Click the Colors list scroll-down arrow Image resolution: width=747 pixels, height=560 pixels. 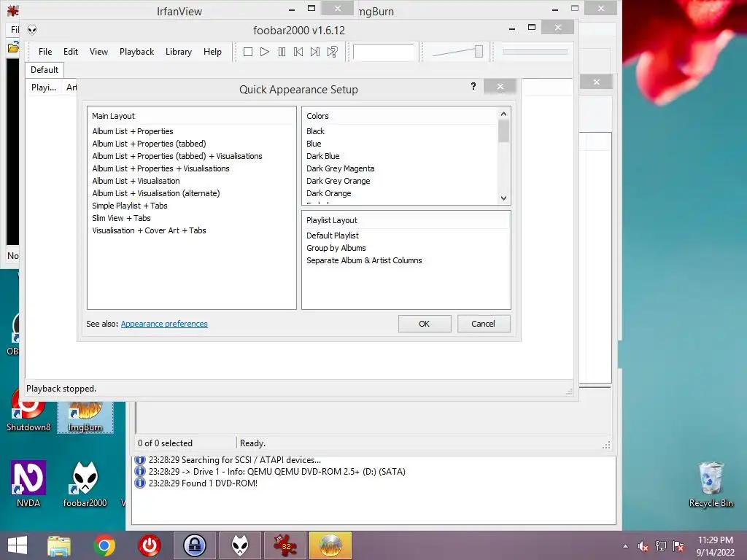click(x=503, y=198)
